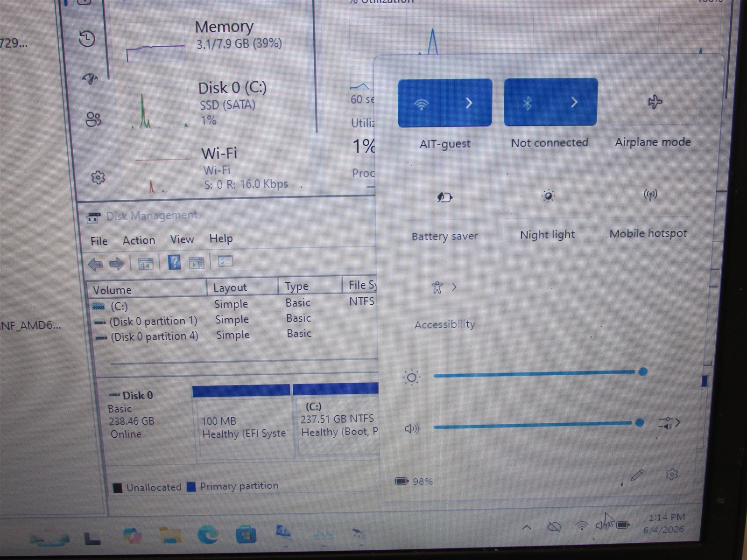Screen dimensions: 747x560
Task: Open Task Manager settings gear icon
Action: 98,177
